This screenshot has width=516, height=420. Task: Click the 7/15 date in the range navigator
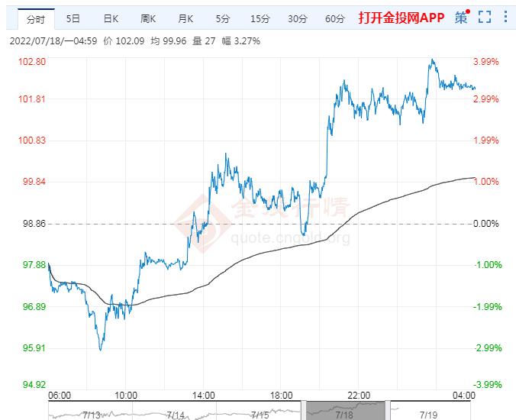[260, 415]
